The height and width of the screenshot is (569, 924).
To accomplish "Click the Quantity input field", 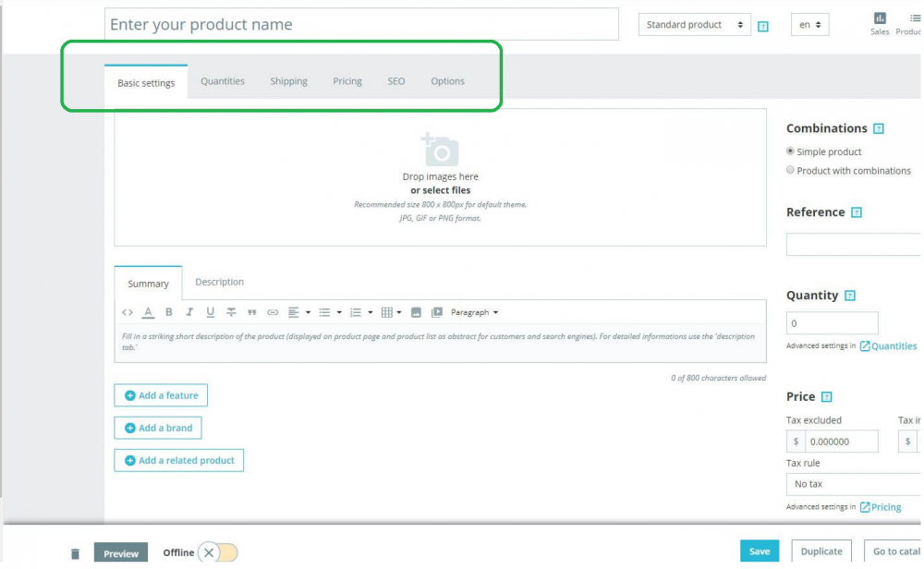I will (x=833, y=323).
